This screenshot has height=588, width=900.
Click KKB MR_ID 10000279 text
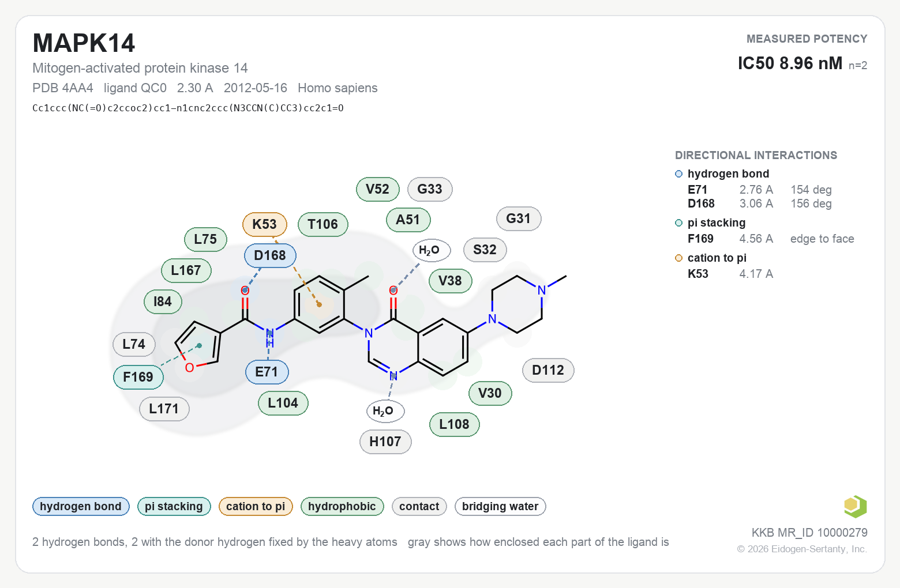[809, 533]
